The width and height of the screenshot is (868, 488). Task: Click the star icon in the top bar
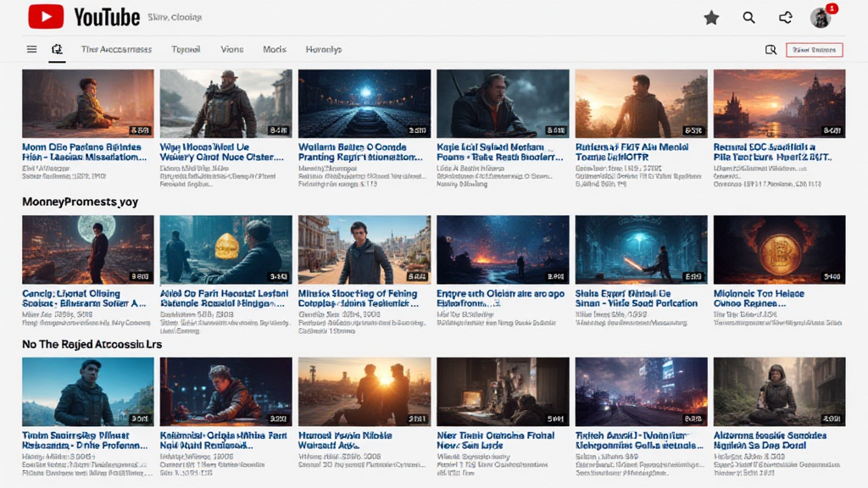711,18
